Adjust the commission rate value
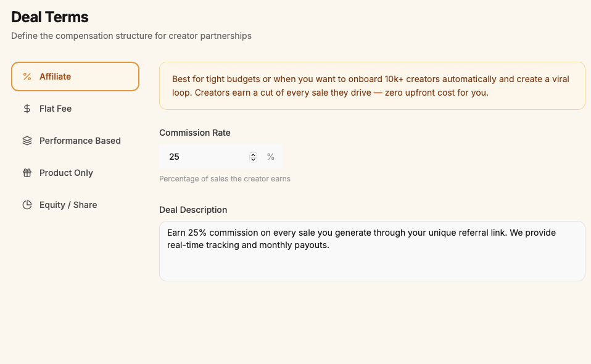This screenshot has width=591, height=364. (204, 157)
